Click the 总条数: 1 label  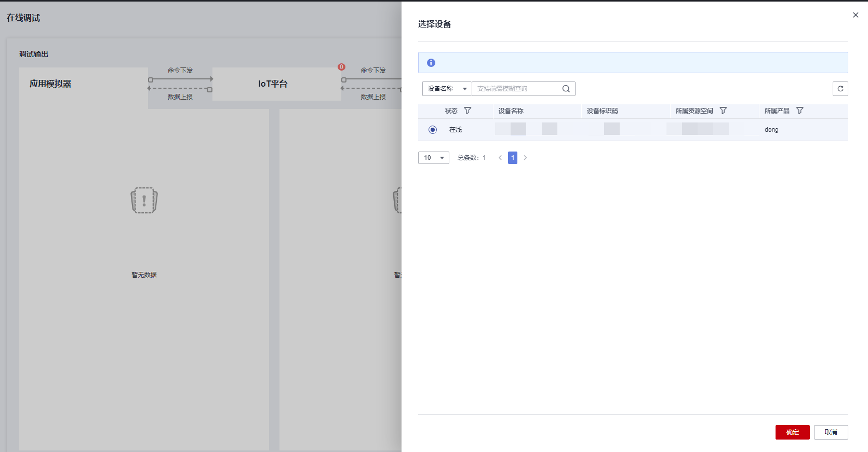click(472, 158)
